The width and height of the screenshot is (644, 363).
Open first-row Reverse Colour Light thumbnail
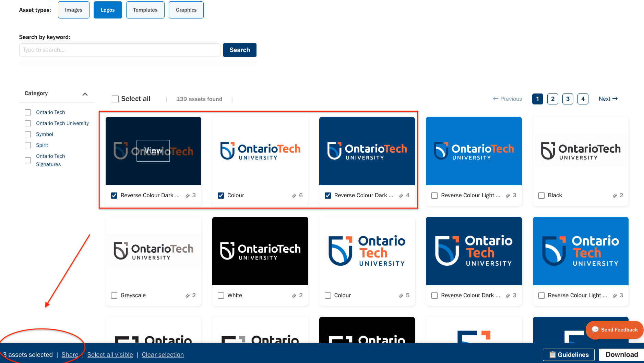pyautogui.click(x=474, y=151)
